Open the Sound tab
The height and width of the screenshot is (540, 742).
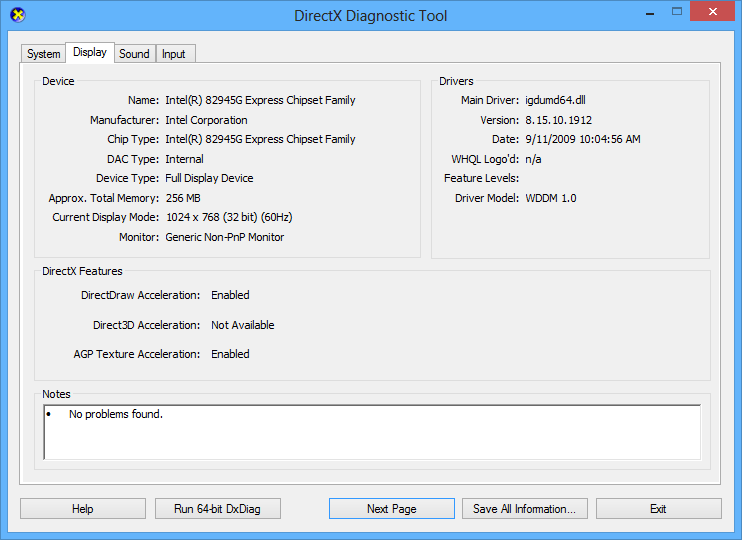(134, 54)
